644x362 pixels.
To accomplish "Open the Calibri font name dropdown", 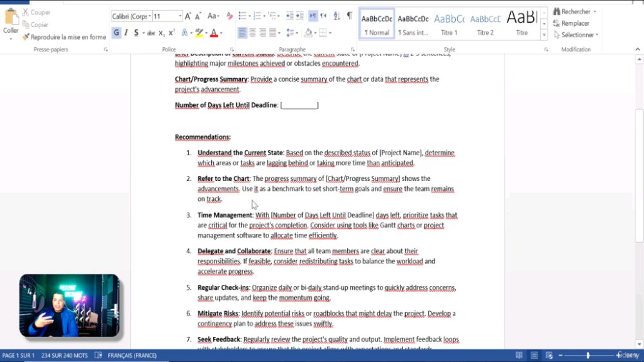I will pyautogui.click(x=149, y=17).
